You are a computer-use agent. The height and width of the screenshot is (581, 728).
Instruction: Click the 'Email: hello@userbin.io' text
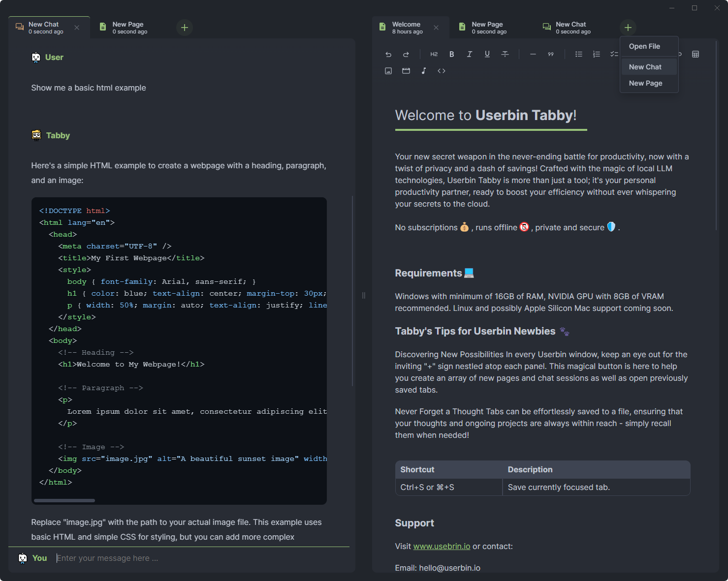click(x=438, y=568)
